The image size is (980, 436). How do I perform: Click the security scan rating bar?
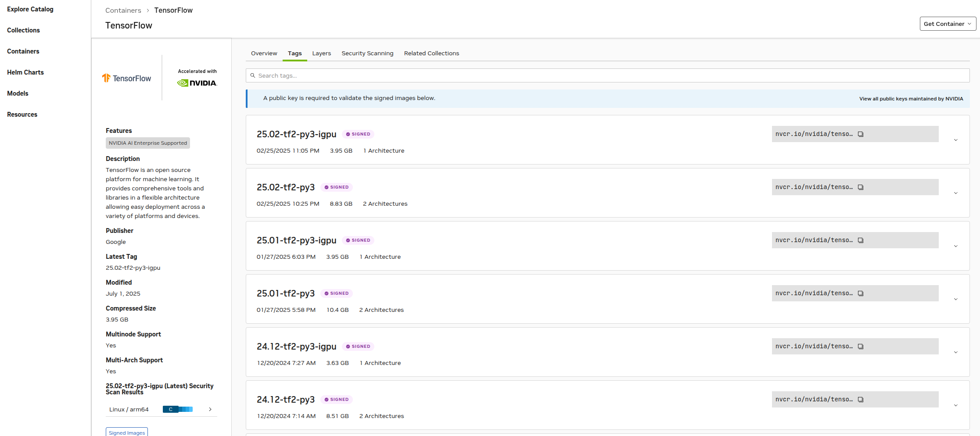coord(178,409)
